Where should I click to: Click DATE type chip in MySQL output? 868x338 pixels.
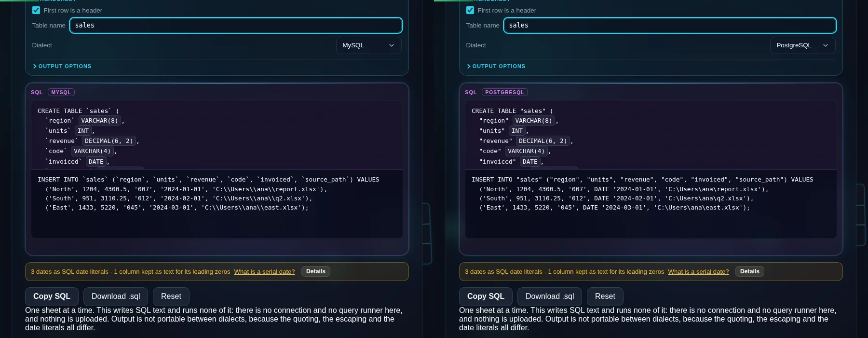[96, 162]
